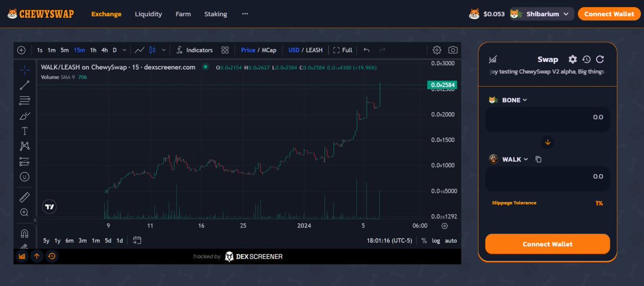Open the more options ellipsis menu
Viewport: 644px width, 286px height.
(245, 14)
